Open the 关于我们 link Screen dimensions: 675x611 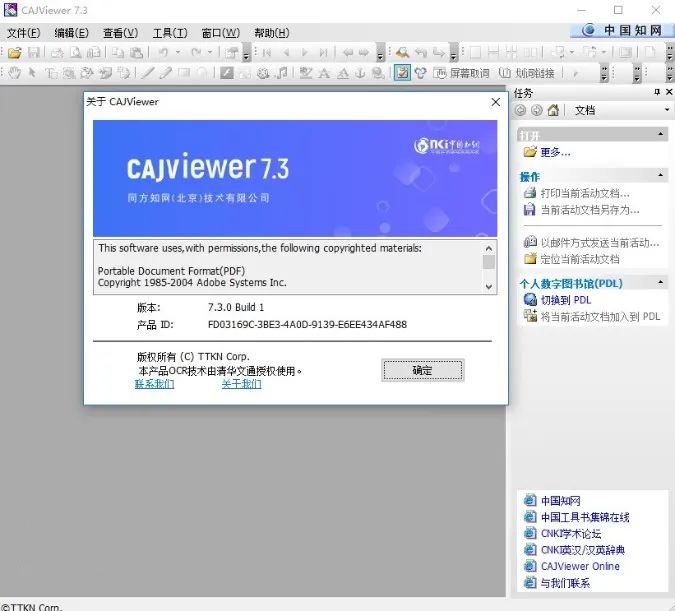pyautogui.click(x=241, y=384)
